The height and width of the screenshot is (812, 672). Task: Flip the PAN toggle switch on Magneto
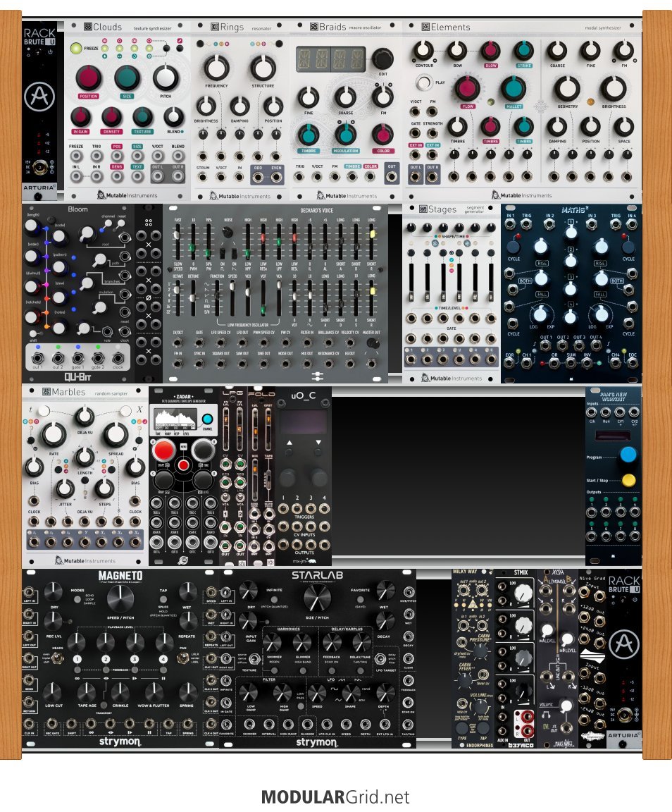[x=182, y=658]
